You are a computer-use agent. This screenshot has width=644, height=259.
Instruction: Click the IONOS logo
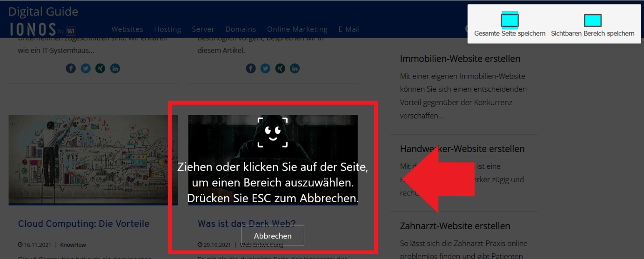(42, 29)
